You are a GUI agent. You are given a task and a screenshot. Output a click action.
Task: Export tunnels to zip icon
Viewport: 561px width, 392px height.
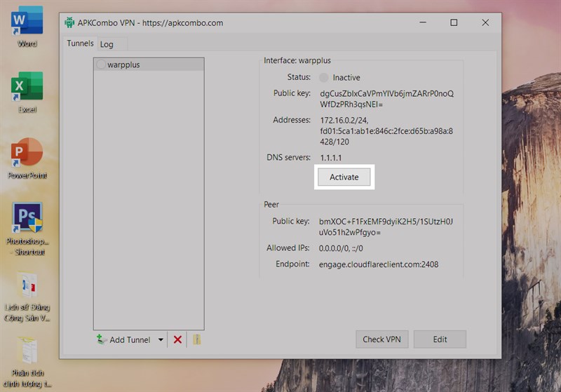(196, 339)
